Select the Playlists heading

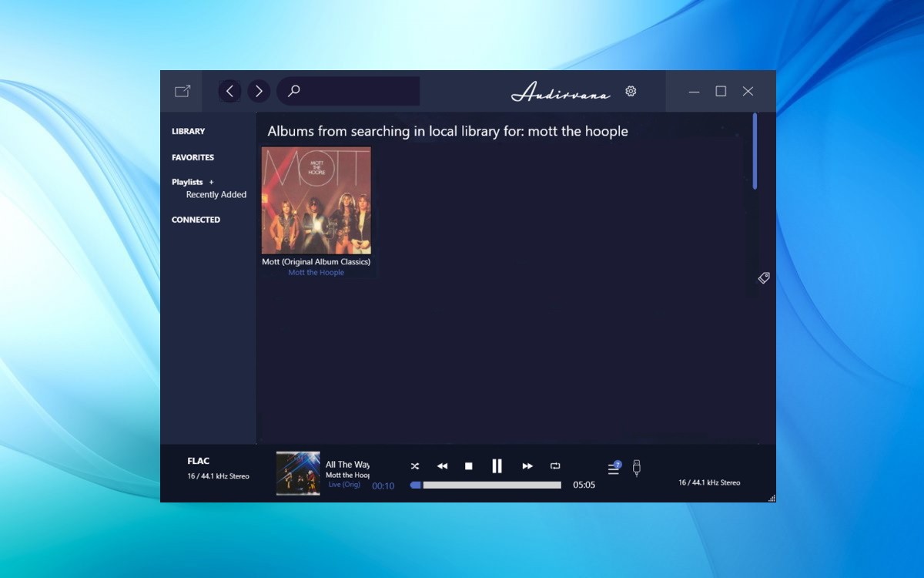click(187, 183)
